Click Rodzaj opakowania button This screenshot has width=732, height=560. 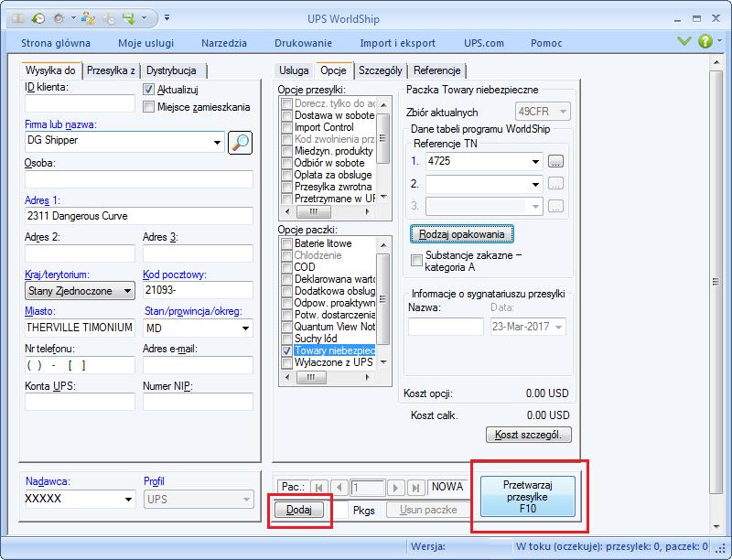(x=462, y=234)
